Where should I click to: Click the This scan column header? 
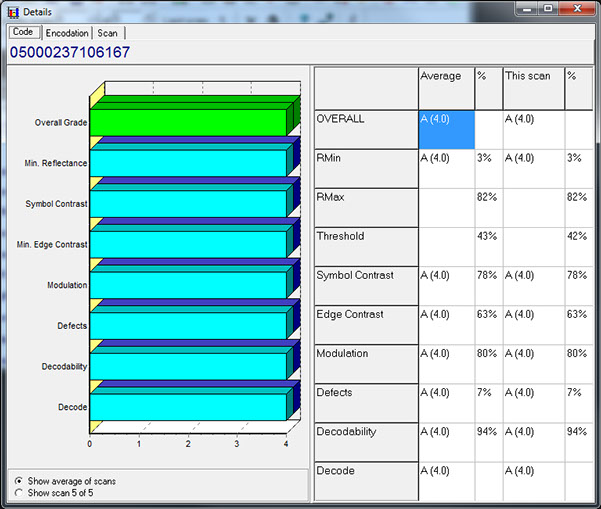click(x=534, y=89)
